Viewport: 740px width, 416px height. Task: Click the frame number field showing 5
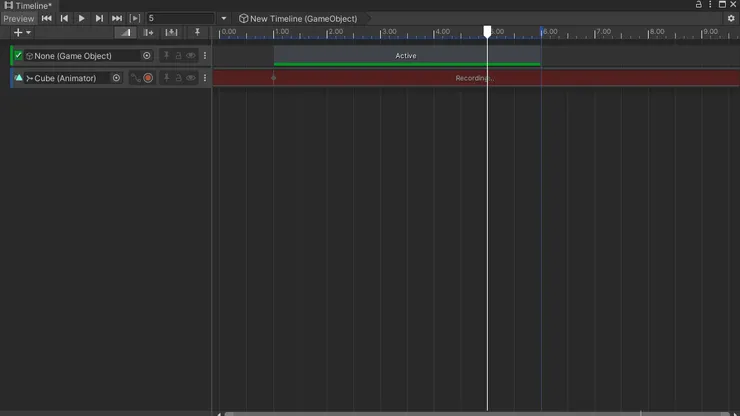pyautogui.click(x=180, y=18)
